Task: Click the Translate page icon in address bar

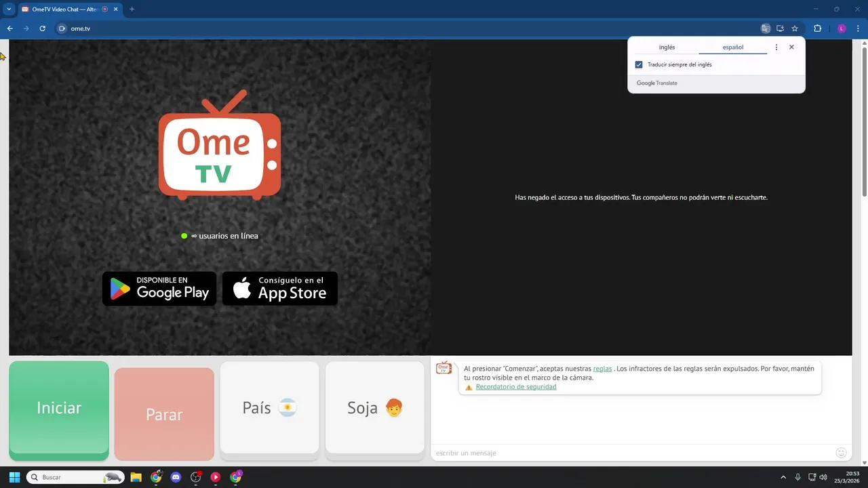Action: point(766,28)
